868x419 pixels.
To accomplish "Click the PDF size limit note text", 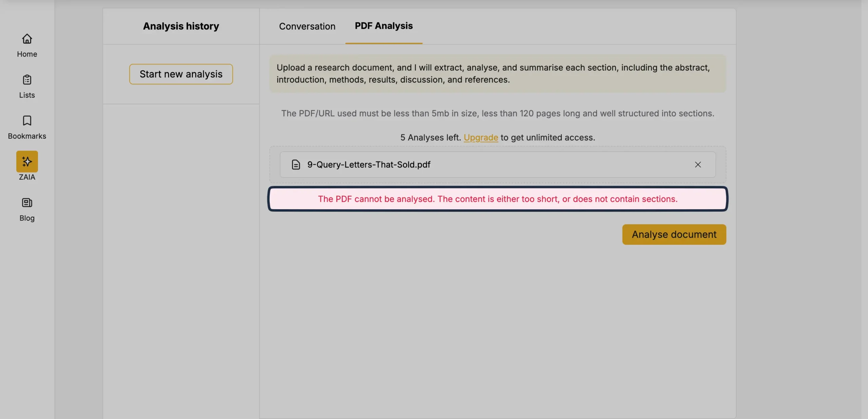I will click(x=497, y=113).
